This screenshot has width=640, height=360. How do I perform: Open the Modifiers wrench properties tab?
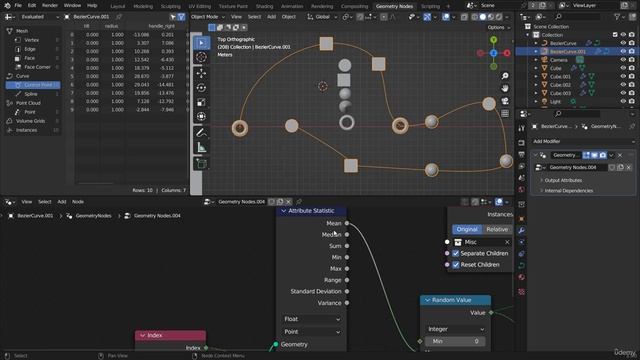tap(521, 231)
